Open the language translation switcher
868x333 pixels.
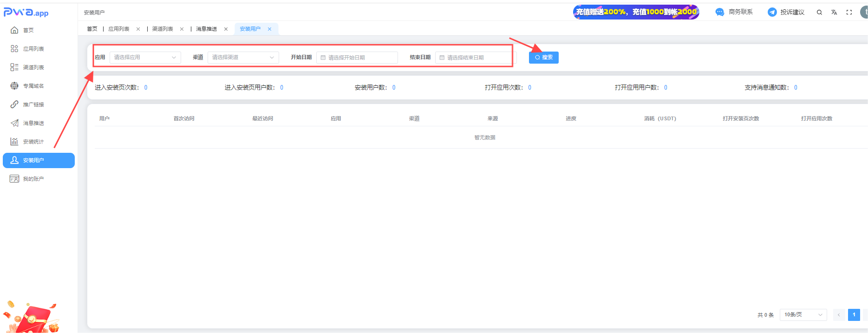point(834,13)
